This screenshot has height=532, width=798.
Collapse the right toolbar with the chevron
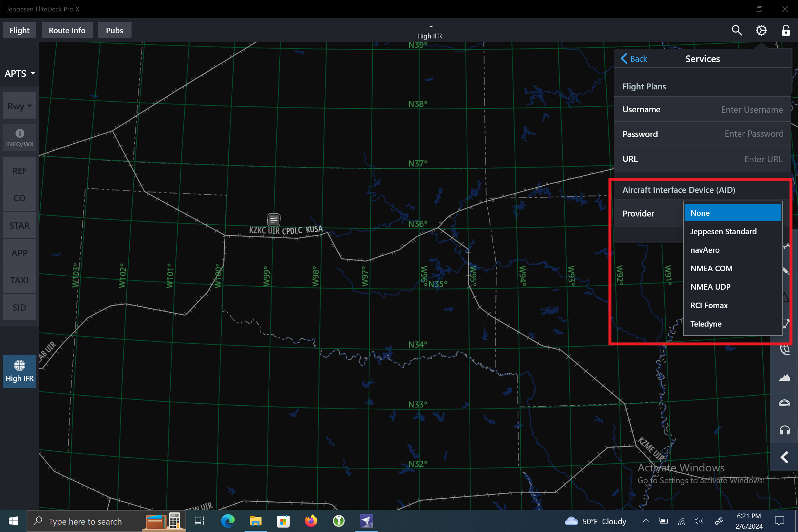[784, 457]
